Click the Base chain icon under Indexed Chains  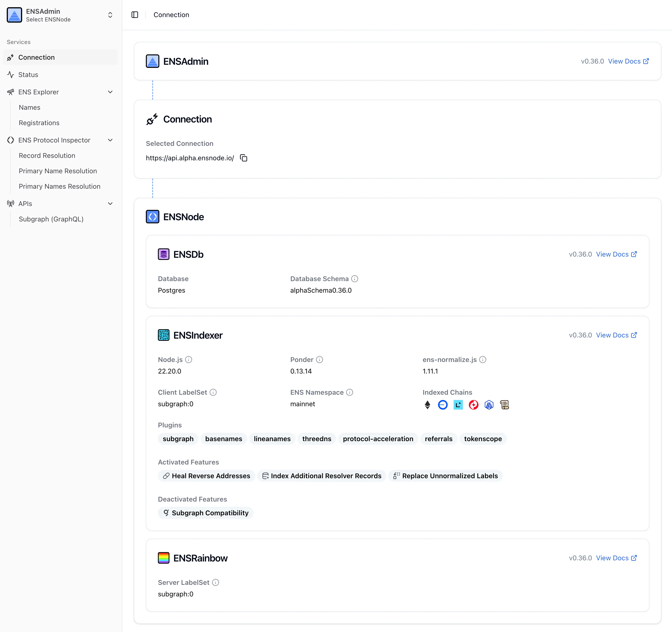(443, 405)
